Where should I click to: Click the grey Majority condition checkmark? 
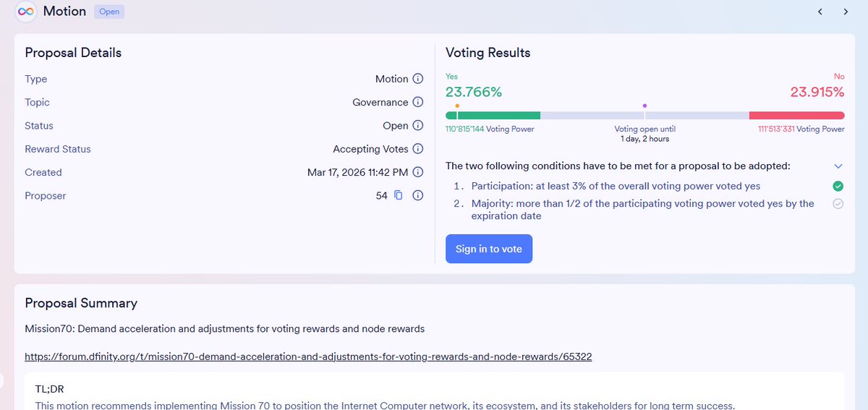click(838, 204)
